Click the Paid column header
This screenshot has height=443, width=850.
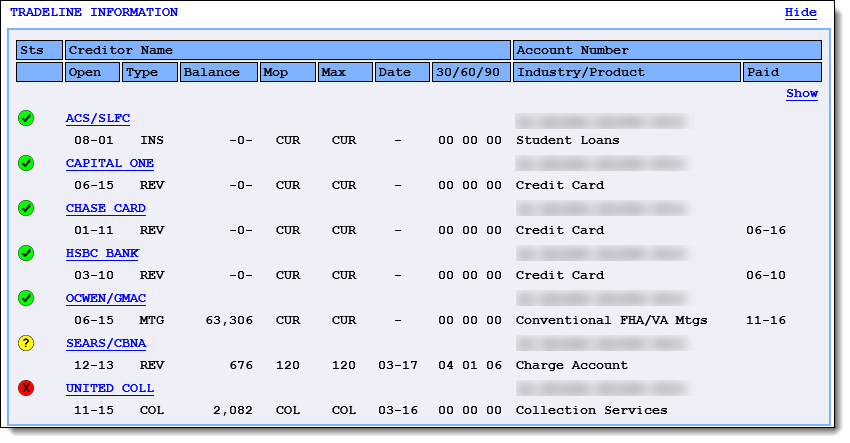point(782,72)
